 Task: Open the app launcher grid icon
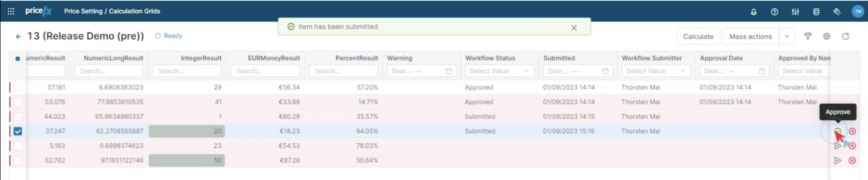tap(11, 11)
